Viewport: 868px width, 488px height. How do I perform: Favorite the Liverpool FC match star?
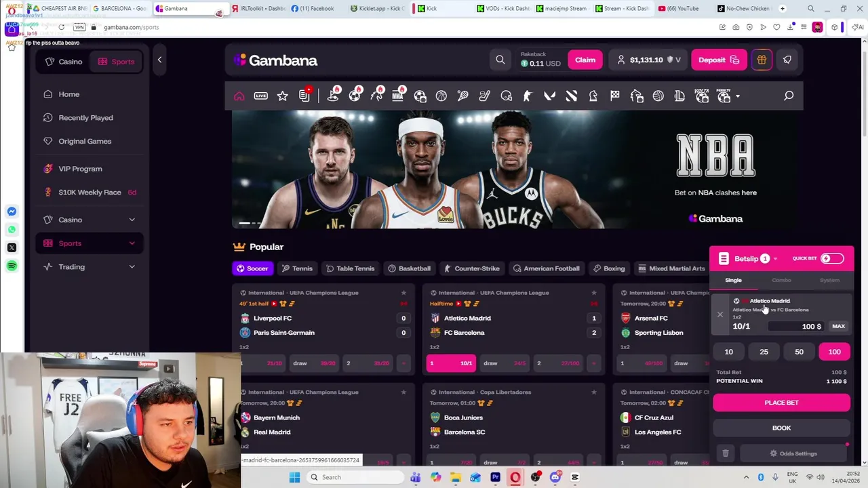(403, 293)
